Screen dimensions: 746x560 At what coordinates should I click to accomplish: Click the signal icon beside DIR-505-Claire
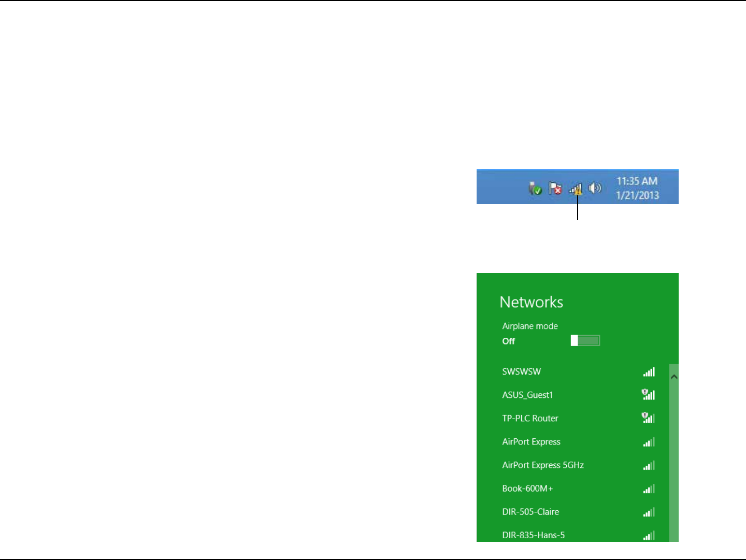[649, 512]
